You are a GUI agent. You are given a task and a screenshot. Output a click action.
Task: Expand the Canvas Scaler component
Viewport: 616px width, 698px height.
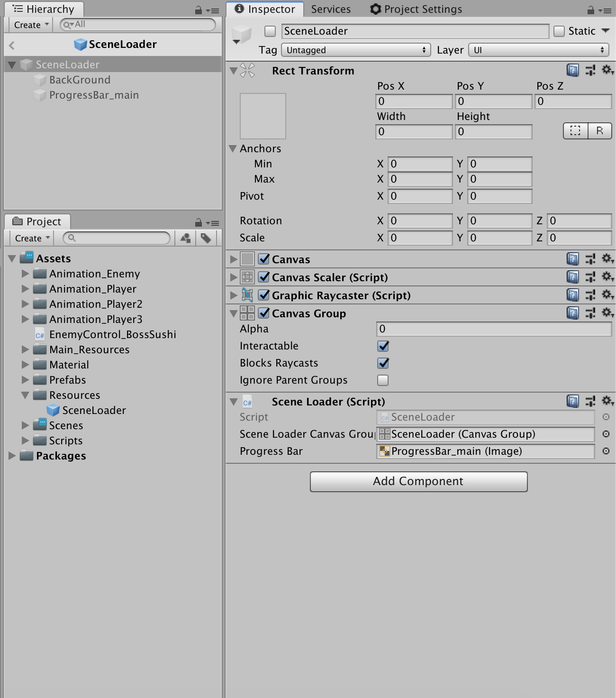coord(234,277)
